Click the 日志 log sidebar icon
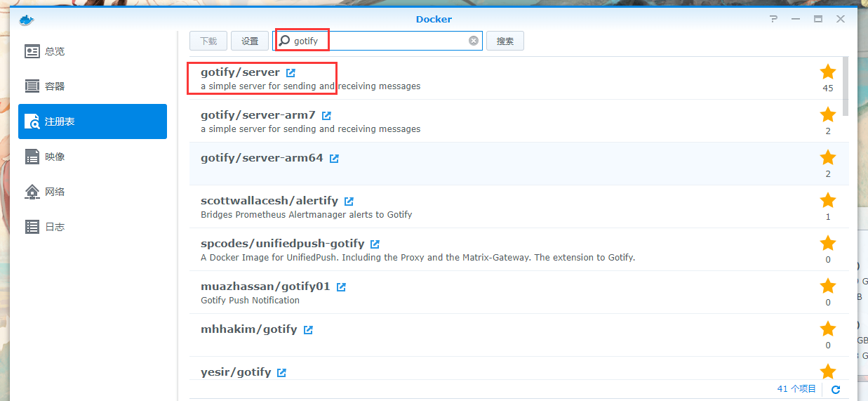The image size is (868, 401). tap(32, 227)
